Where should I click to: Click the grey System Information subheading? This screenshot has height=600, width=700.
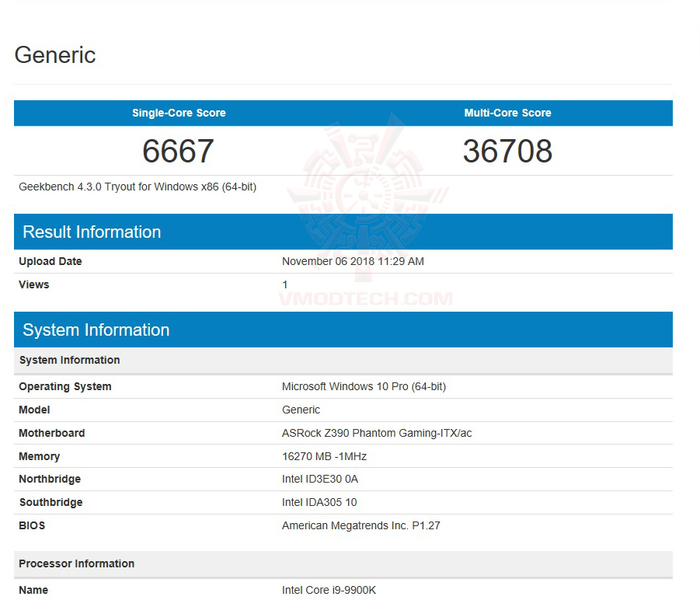click(343, 361)
